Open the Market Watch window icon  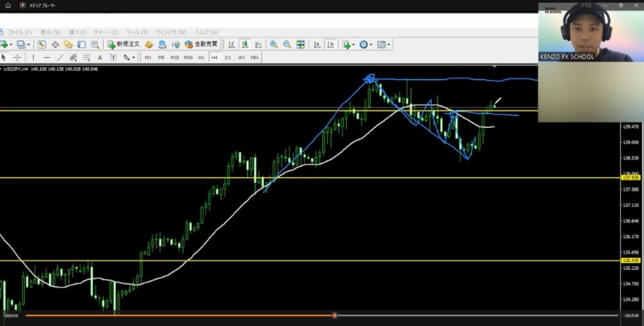point(42,44)
